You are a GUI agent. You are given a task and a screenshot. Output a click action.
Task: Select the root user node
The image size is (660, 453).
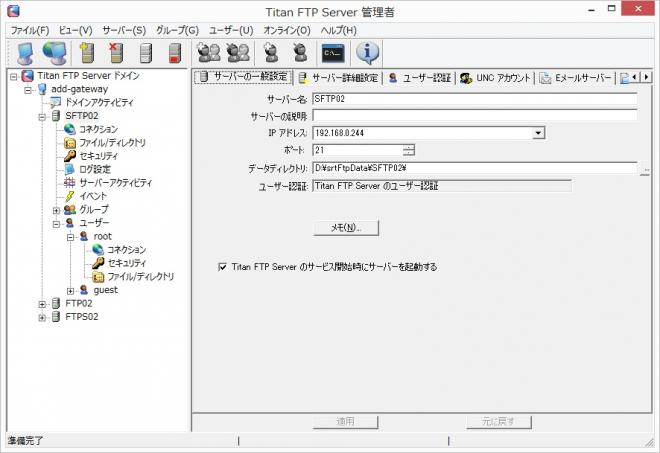pos(102,237)
